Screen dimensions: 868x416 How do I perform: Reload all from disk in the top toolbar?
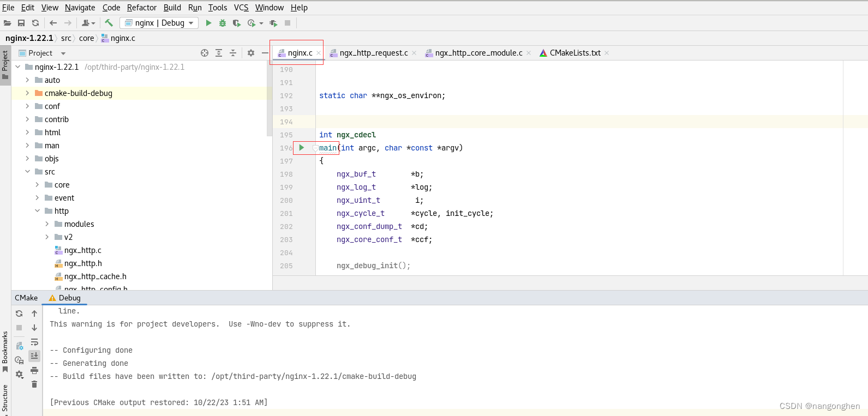[35, 23]
